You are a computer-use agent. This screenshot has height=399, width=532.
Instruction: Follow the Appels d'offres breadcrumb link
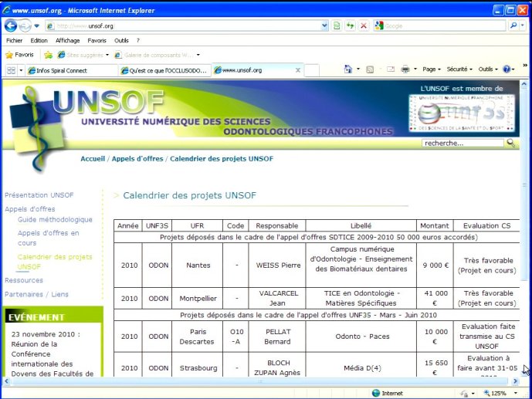tap(137, 159)
